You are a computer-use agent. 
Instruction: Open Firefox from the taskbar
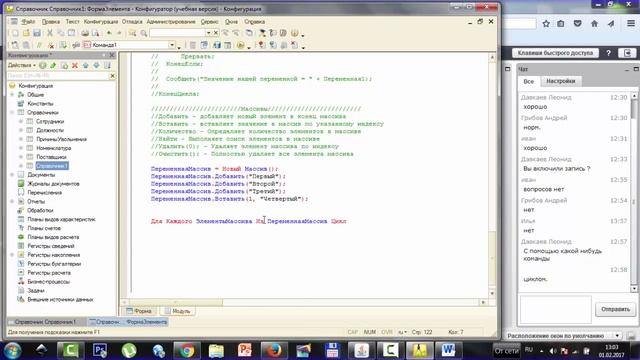274,351
